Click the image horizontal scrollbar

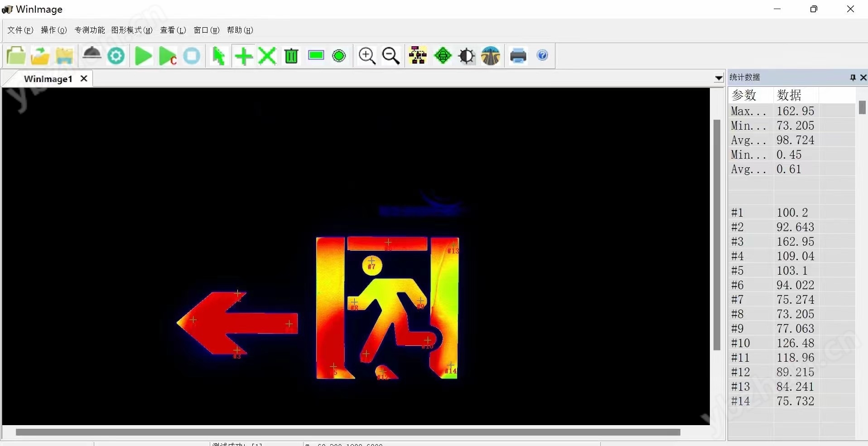pyautogui.click(x=348, y=432)
